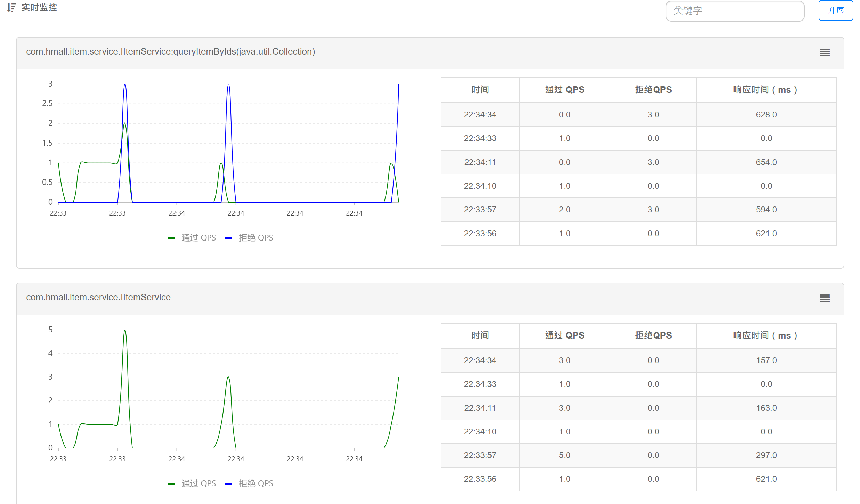Screen dimensions: 860x504
Task: Click the 594.0 response time cell
Action: pyautogui.click(x=766, y=210)
